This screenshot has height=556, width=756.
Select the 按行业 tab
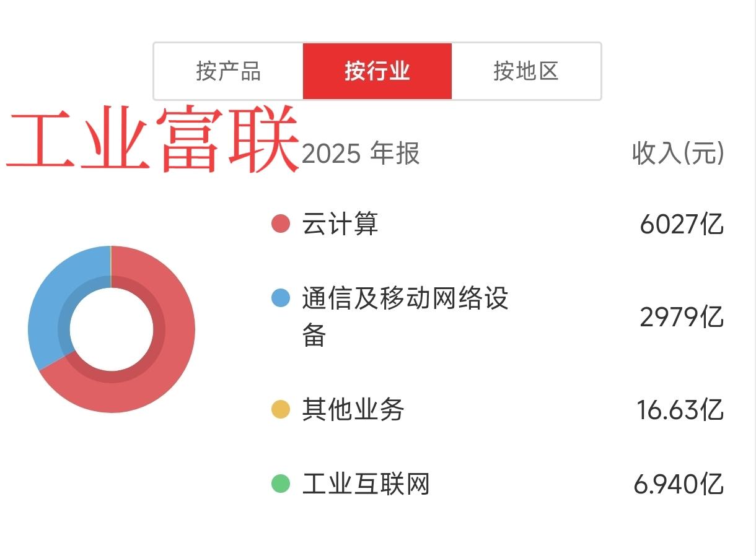[377, 71]
